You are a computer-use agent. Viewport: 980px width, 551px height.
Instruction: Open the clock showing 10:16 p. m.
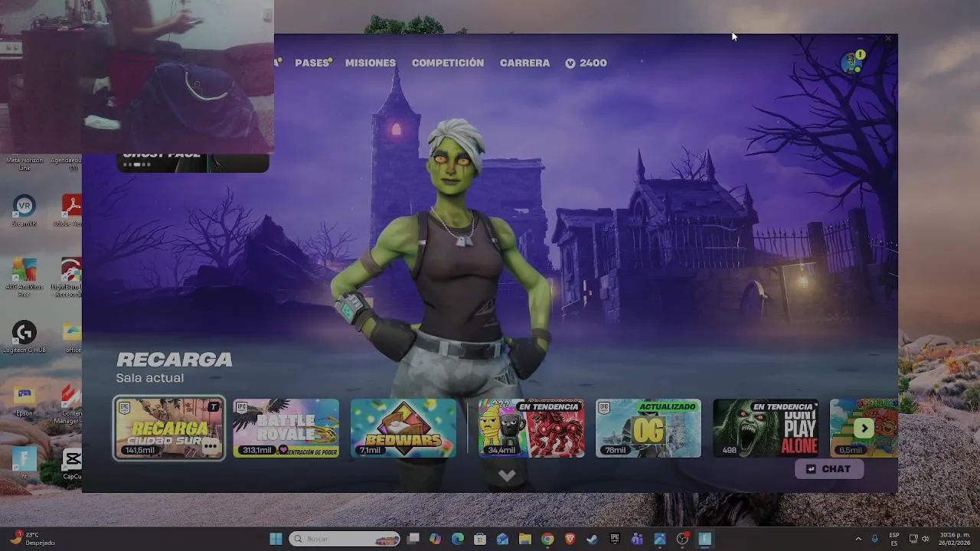coord(953,539)
